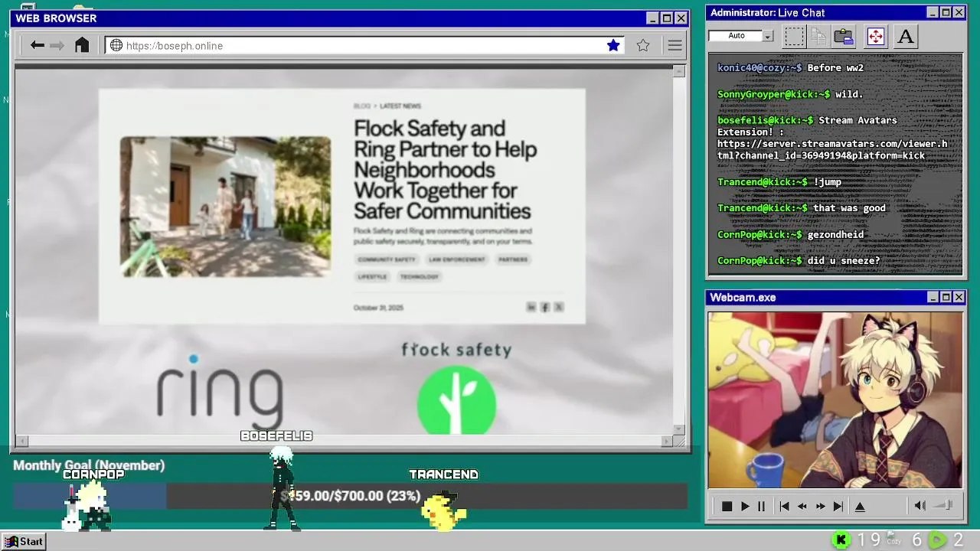The width and height of the screenshot is (980, 551).
Task: Click the 'October 31, 2025' date text
Action: coord(378,308)
